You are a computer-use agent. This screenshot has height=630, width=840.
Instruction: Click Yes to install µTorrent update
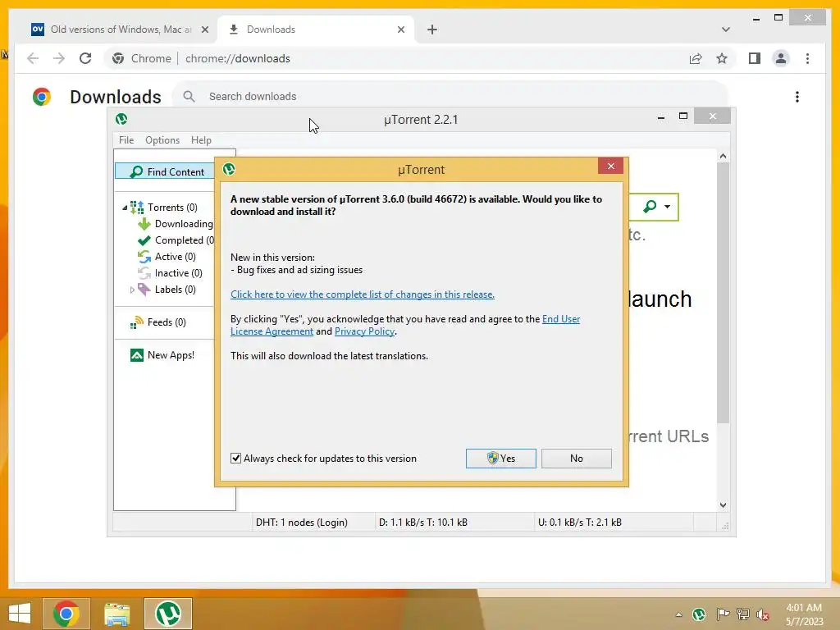click(x=501, y=458)
